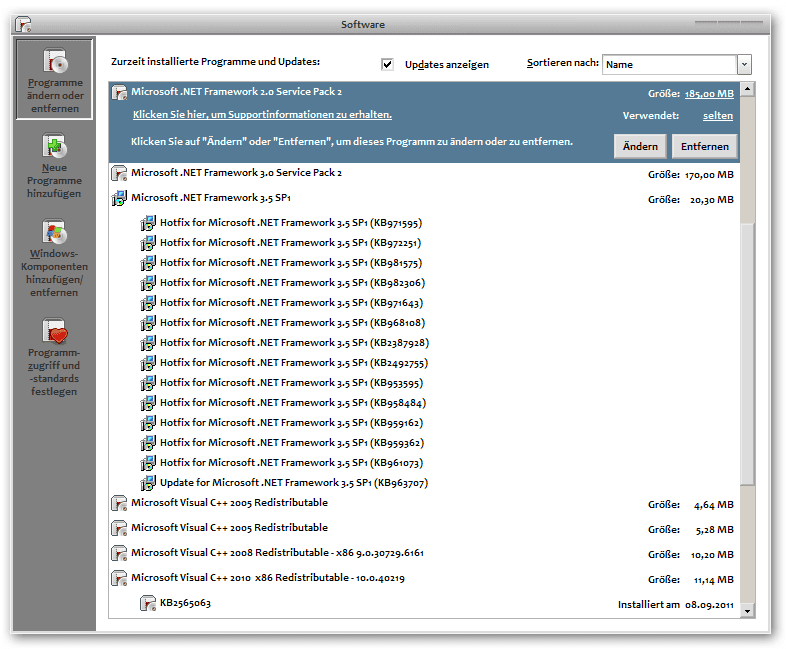Click icon beside Hotfix KB968108
The width and height of the screenshot is (786, 649).
tap(148, 323)
